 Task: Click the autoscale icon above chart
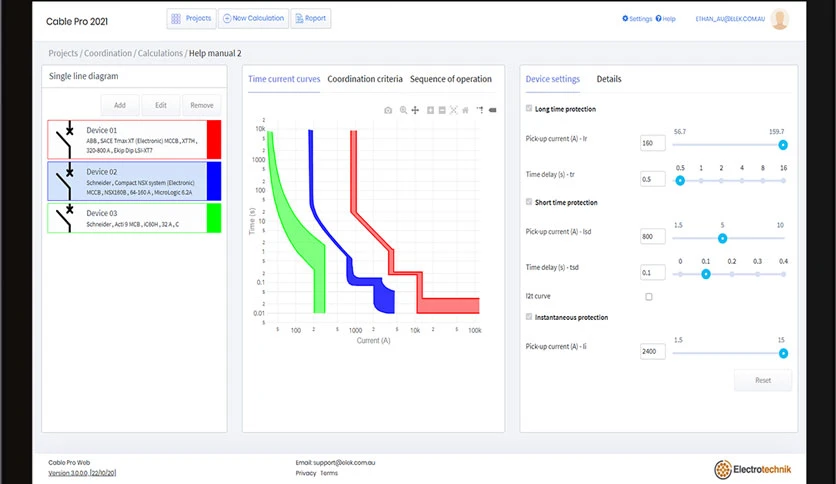[x=454, y=110]
